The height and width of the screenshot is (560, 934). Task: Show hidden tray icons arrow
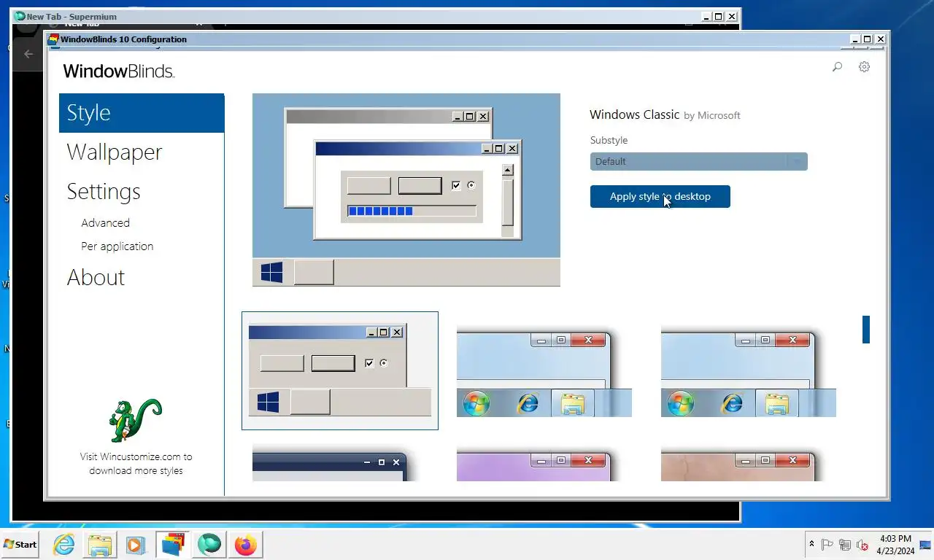pyautogui.click(x=811, y=545)
